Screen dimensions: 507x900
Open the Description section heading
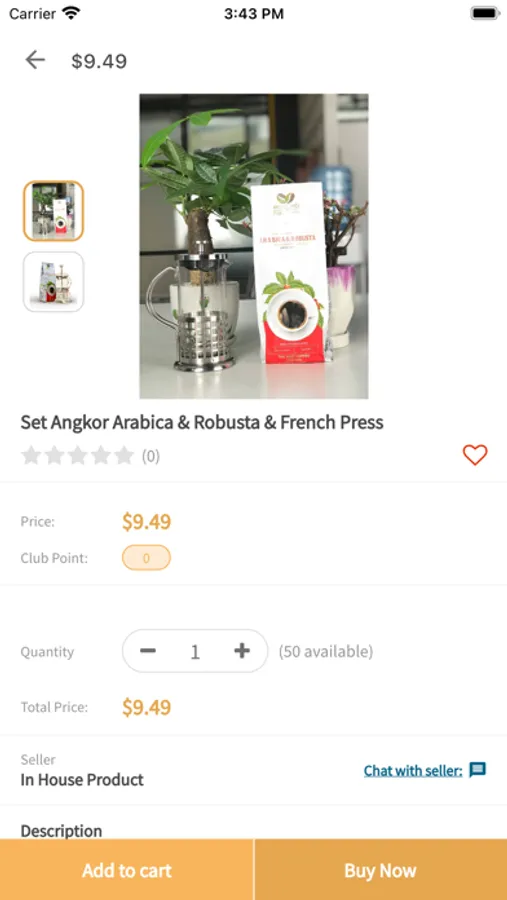[x=61, y=831]
